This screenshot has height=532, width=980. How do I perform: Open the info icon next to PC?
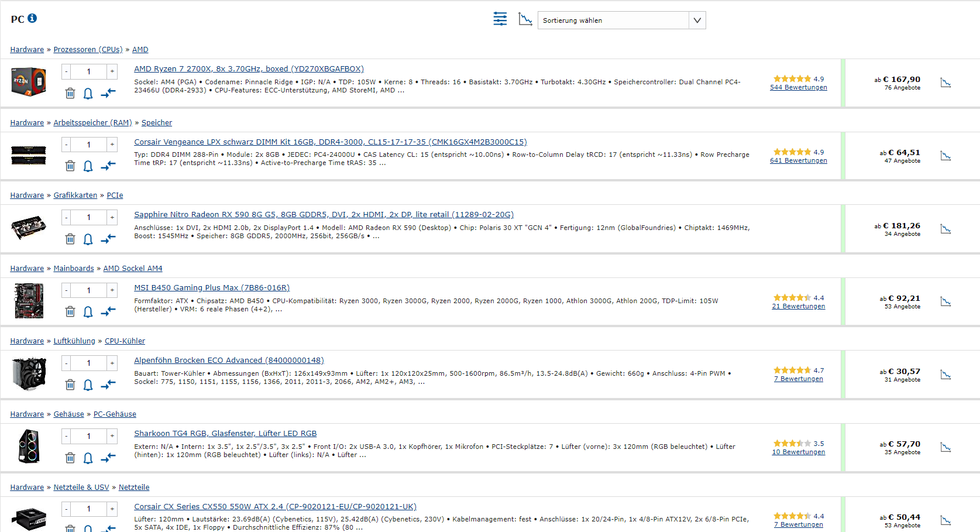tap(32, 18)
